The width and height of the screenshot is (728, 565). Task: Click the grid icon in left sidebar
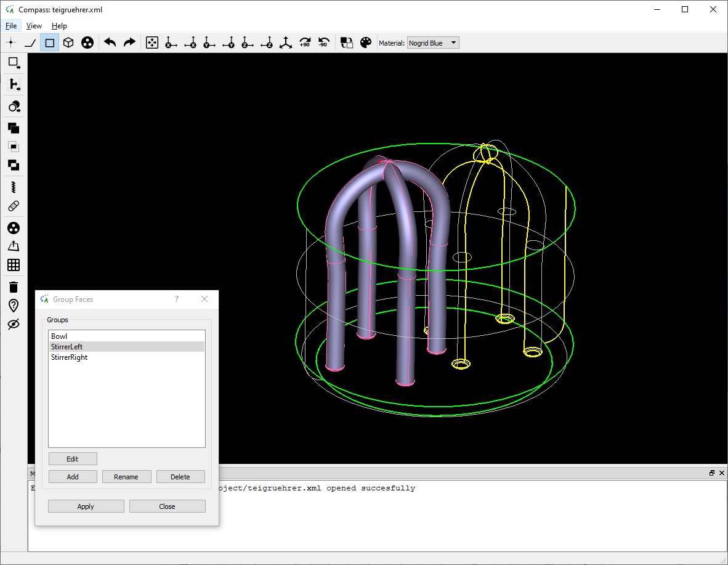pyautogui.click(x=14, y=265)
